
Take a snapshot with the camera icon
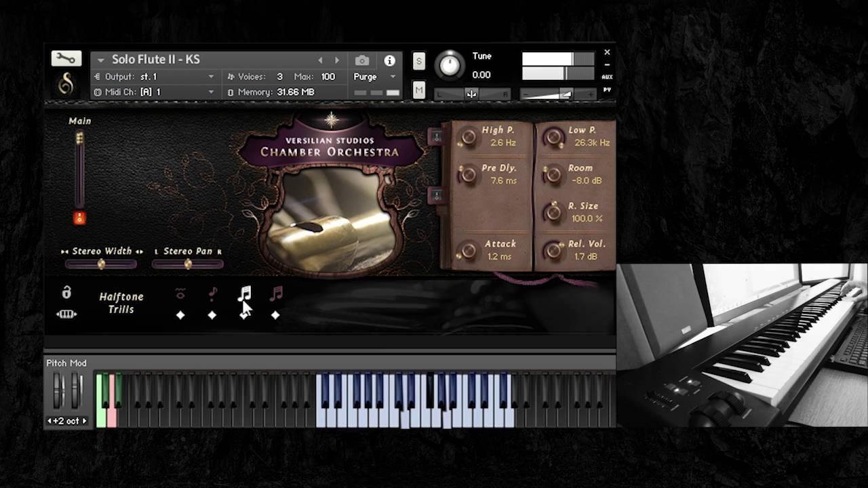tap(362, 60)
